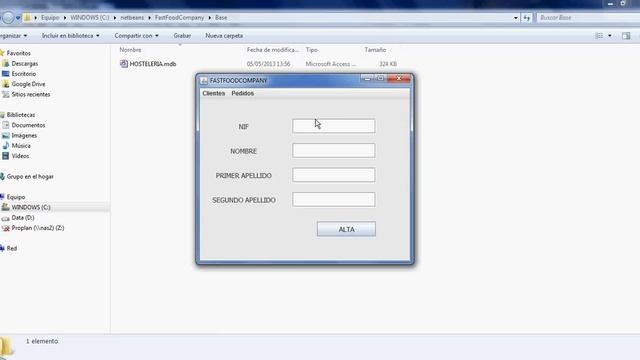Open Vídeos library
This screenshot has width=640, height=360.
[x=20, y=156]
